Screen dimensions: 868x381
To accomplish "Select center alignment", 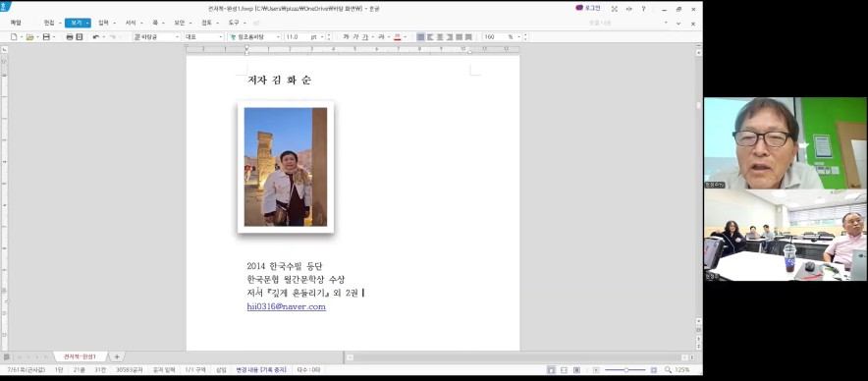I will 440,37.
